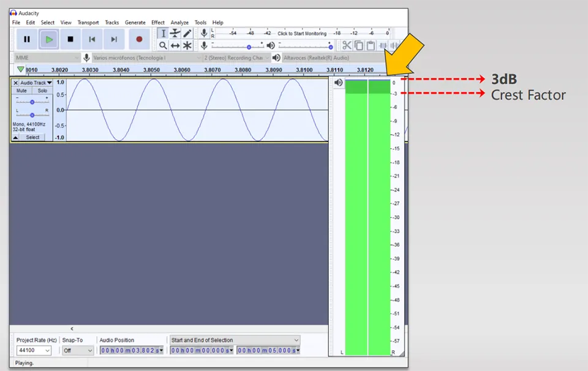Image resolution: width=588 pixels, height=371 pixels.
Task: Select the Selection (I-beam) tool
Action: tap(163, 33)
